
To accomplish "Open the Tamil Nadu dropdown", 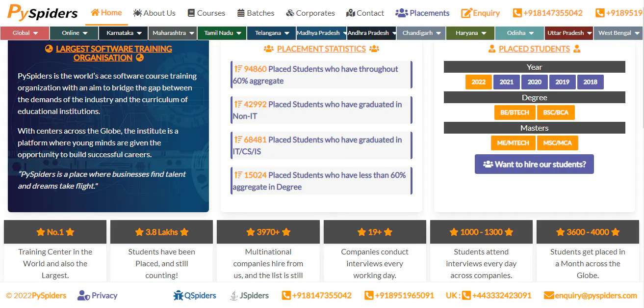I will tap(221, 33).
